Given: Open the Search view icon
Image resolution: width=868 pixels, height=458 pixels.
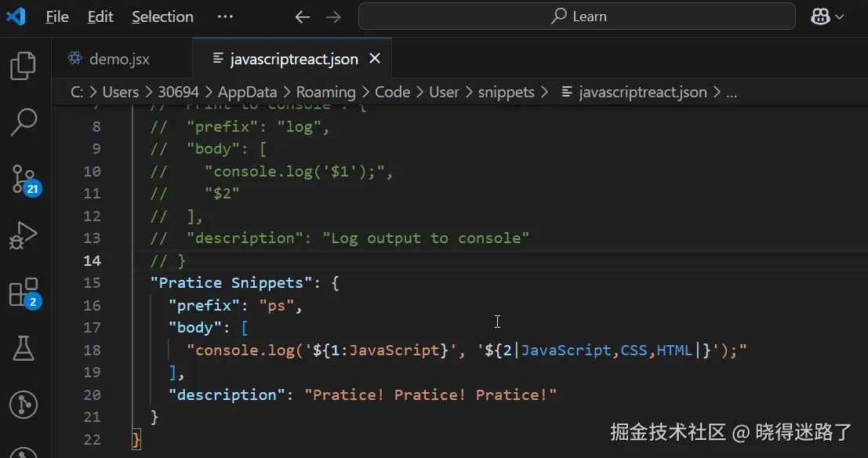Looking at the screenshot, I should pyautogui.click(x=24, y=122).
